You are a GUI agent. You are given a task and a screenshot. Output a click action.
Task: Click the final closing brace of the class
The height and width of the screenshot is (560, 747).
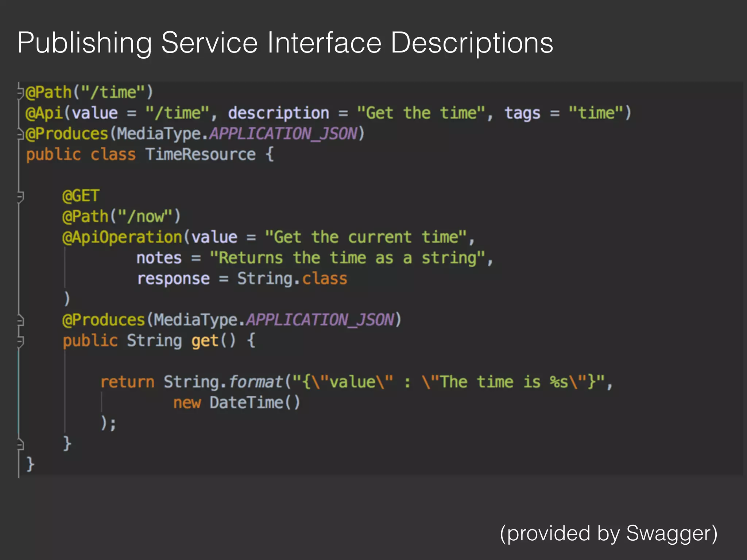pyautogui.click(x=30, y=464)
